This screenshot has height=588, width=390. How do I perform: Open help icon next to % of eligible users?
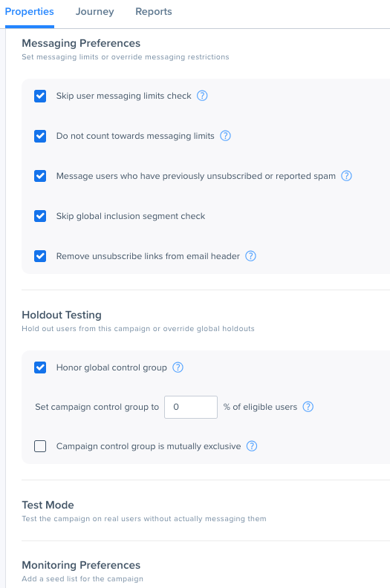click(308, 407)
